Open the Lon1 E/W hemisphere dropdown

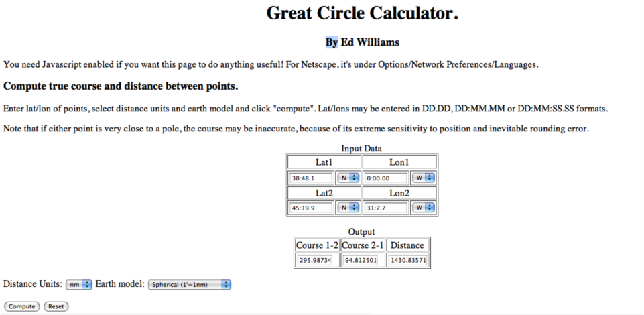coord(423,178)
